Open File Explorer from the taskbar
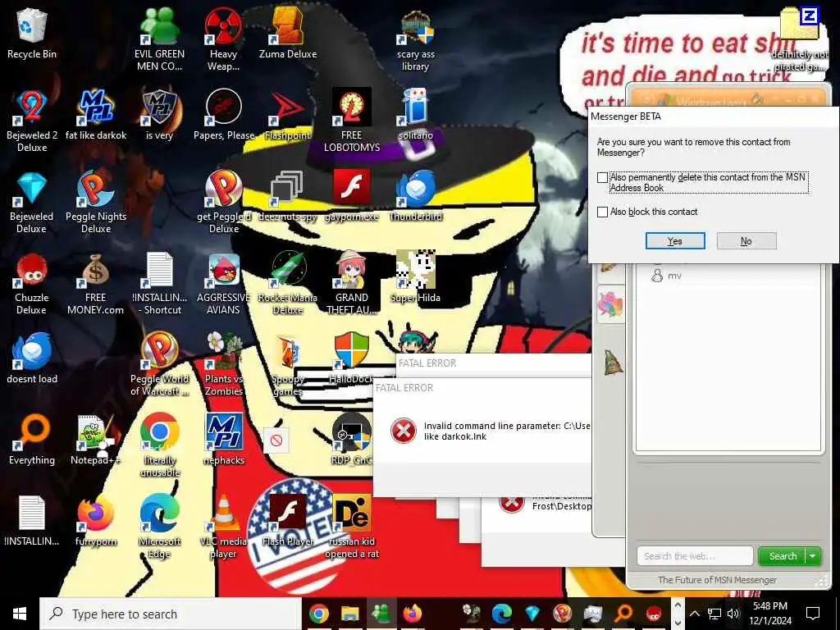The height and width of the screenshot is (630, 840). coord(349,614)
